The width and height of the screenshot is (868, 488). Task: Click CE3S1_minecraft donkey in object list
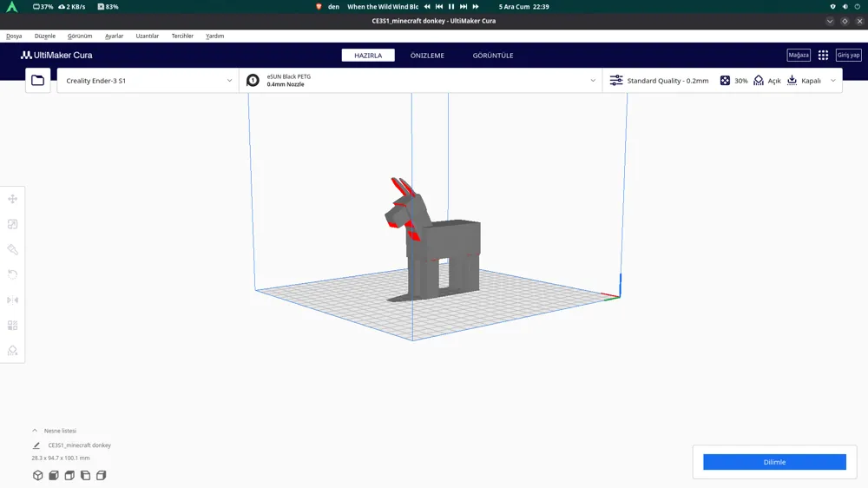click(x=79, y=445)
